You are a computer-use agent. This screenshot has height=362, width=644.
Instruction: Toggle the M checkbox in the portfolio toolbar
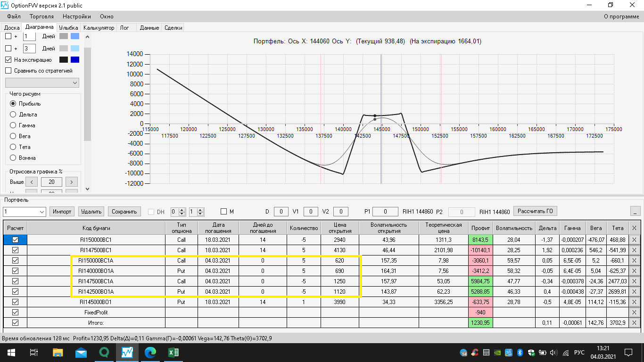pyautogui.click(x=224, y=212)
